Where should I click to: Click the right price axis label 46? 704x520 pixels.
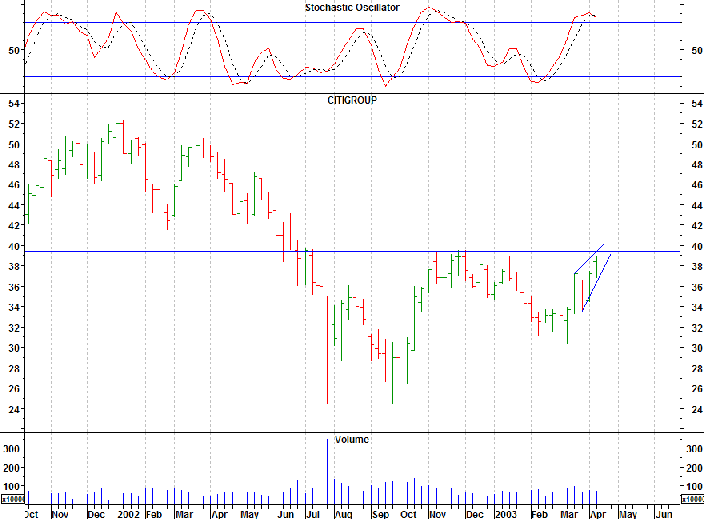(696, 185)
